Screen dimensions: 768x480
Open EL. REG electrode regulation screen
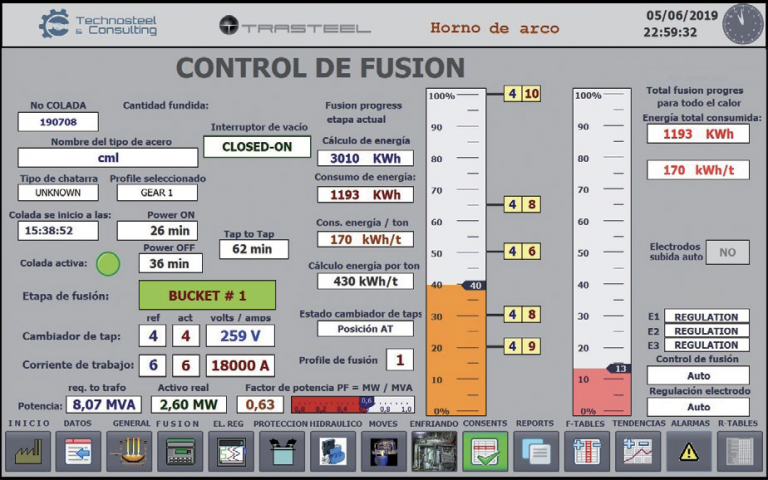(x=231, y=451)
